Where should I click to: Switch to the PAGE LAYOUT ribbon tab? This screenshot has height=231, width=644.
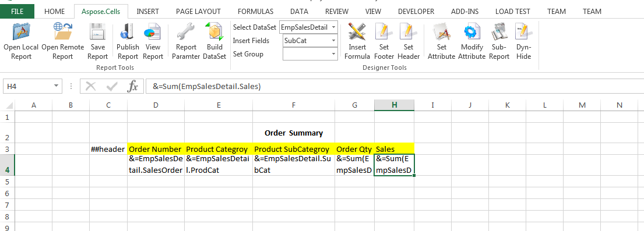point(198,12)
